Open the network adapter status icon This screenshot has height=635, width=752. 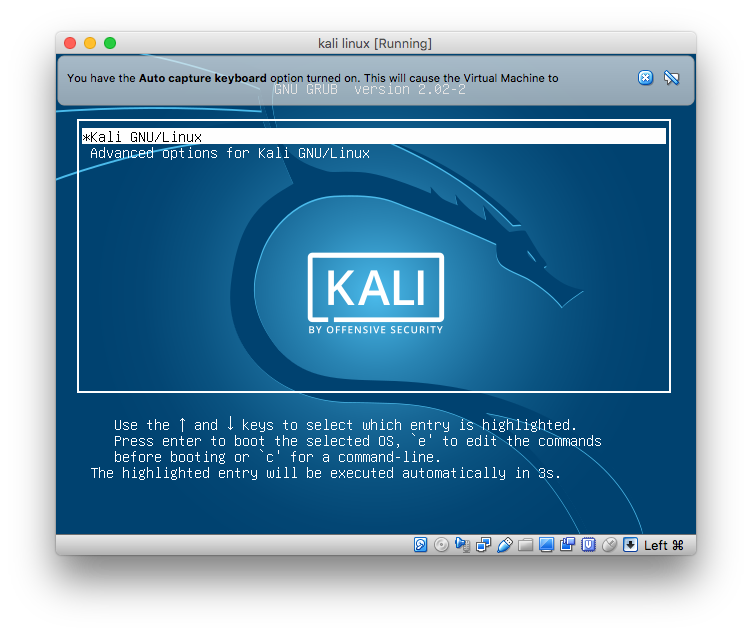[x=483, y=545]
